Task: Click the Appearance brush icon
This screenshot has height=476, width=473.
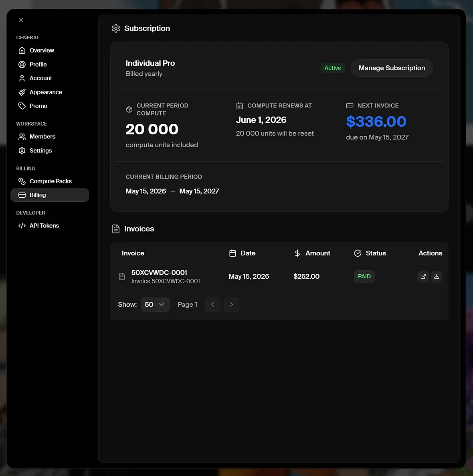Action: pos(22,92)
